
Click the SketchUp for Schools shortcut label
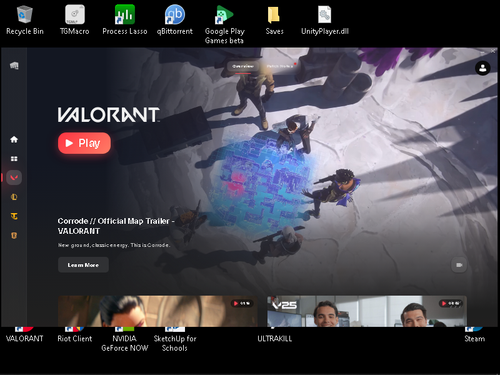click(x=175, y=343)
